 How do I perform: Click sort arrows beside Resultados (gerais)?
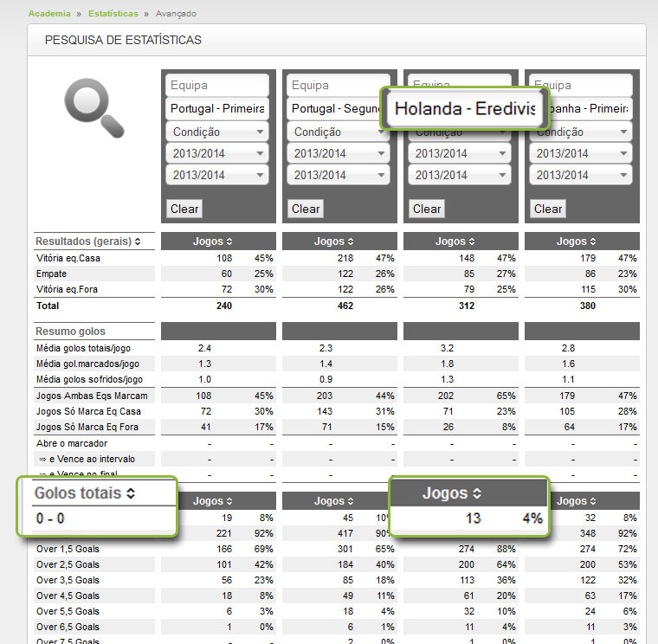(x=137, y=241)
